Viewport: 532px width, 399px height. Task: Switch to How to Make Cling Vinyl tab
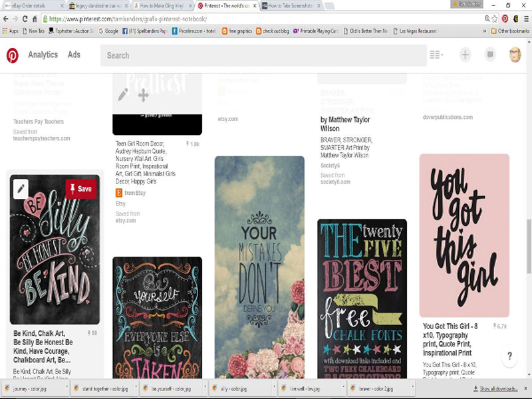(x=162, y=6)
